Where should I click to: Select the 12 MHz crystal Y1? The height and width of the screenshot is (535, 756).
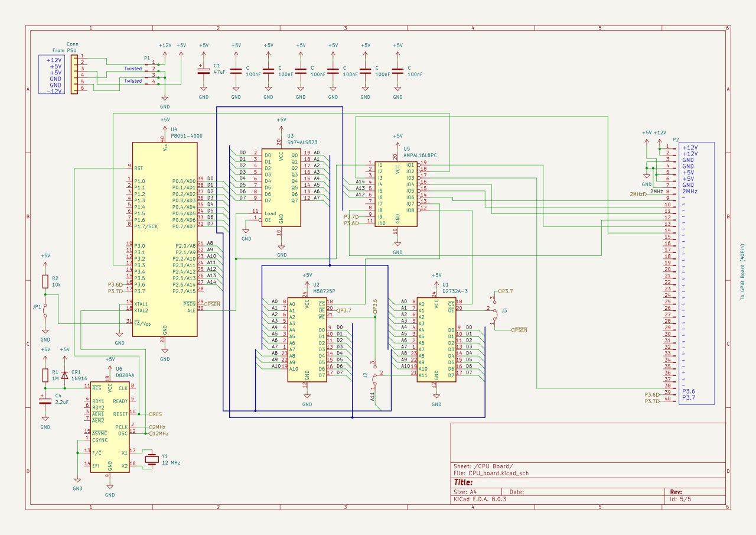tap(152, 459)
